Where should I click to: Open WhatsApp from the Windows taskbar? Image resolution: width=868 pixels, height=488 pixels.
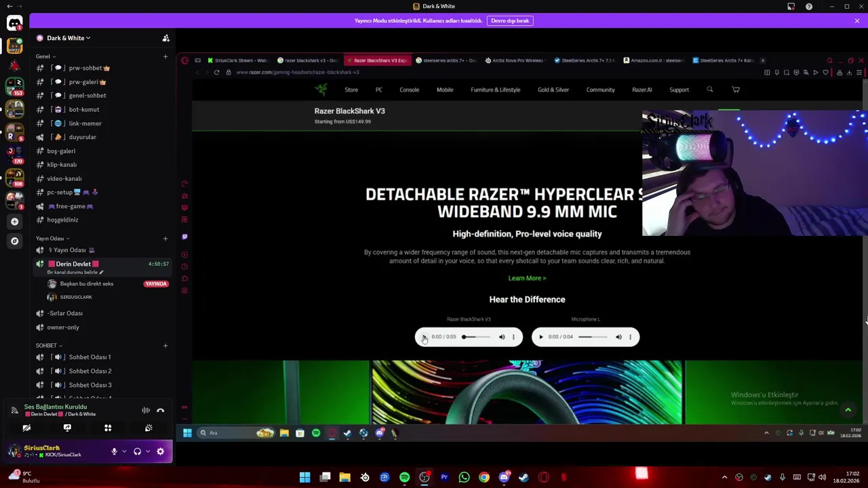click(x=464, y=477)
